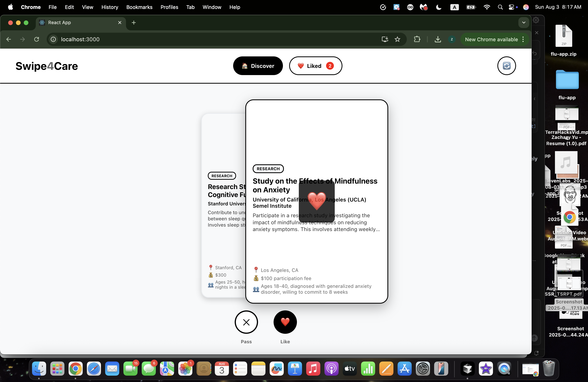Open macOS Control Center toggles
The image size is (588, 382).
[511, 7]
